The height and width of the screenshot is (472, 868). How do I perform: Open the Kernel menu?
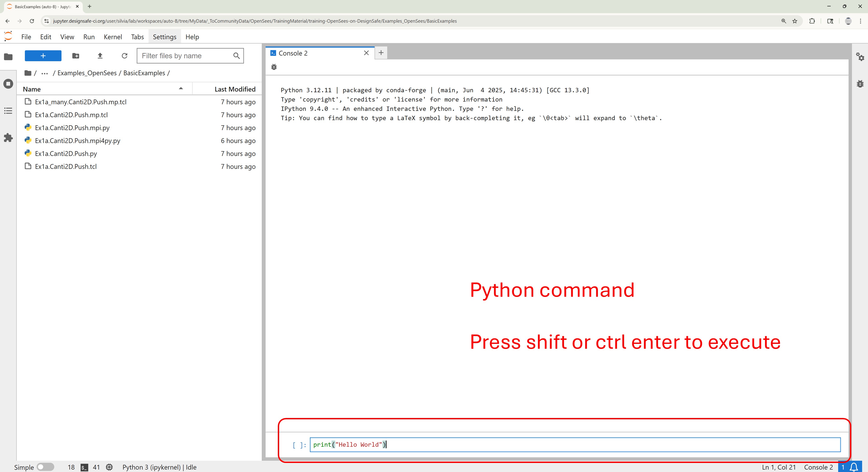(113, 37)
